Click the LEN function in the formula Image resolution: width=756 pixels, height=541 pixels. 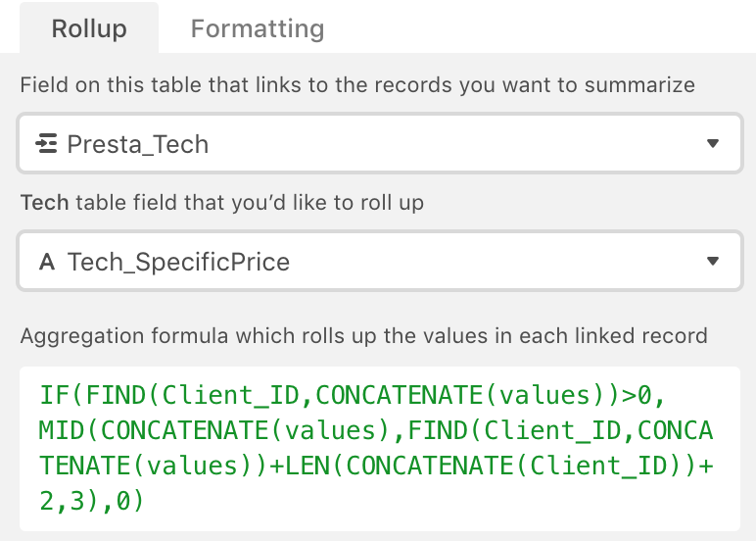click(x=307, y=466)
